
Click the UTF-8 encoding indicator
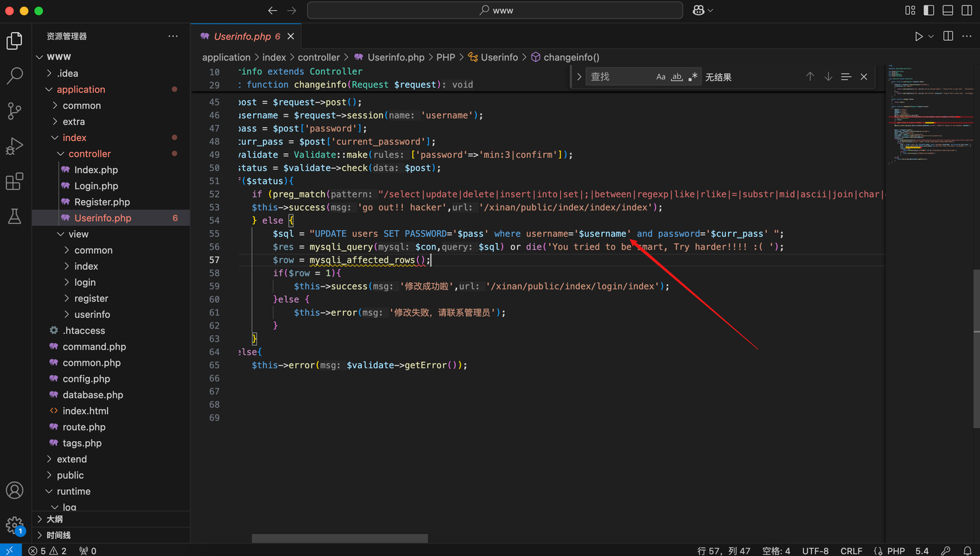(815, 551)
